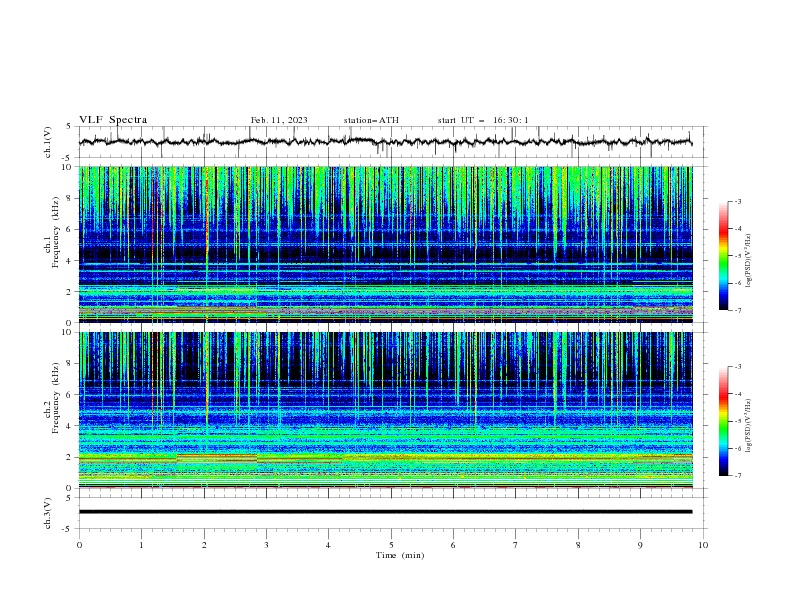Click the "VLF Spectra" plot title
Image resolution: width=792 pixels, height=612 pixels.
coord(113,120)
